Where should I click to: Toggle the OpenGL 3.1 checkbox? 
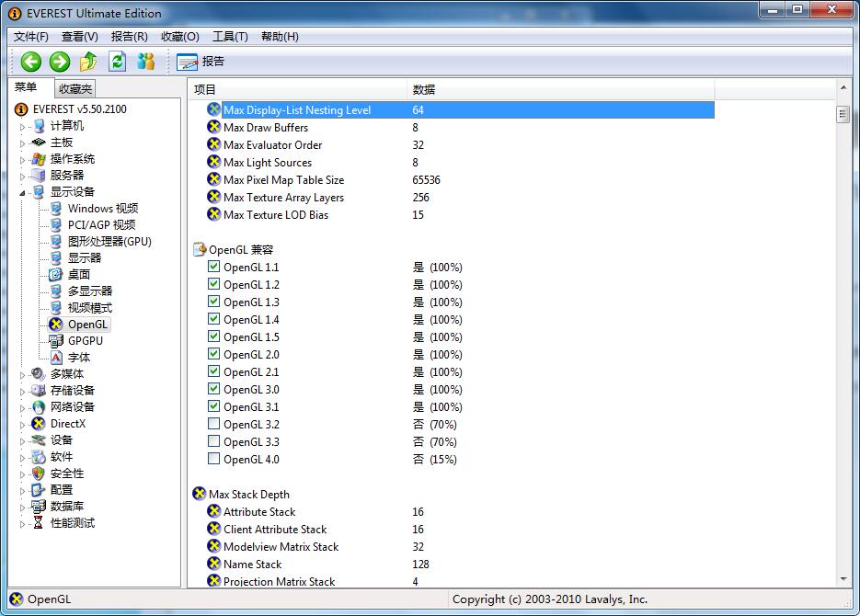(x=214, y=406)
